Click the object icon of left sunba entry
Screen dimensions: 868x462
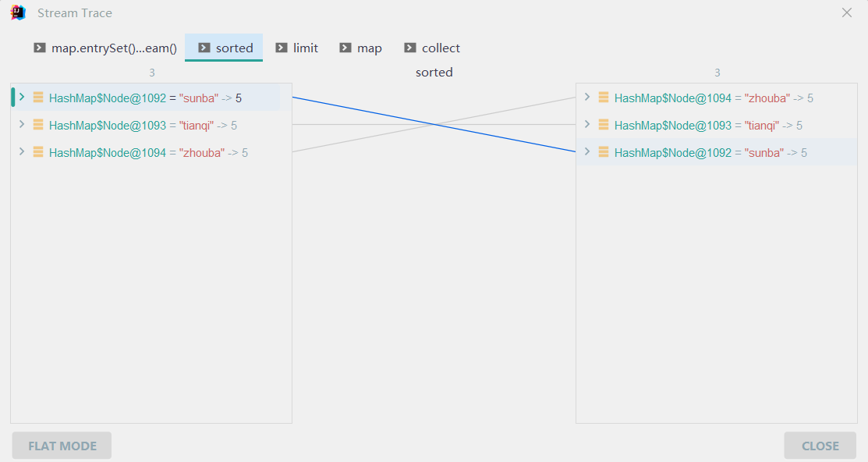coord(38,98)
